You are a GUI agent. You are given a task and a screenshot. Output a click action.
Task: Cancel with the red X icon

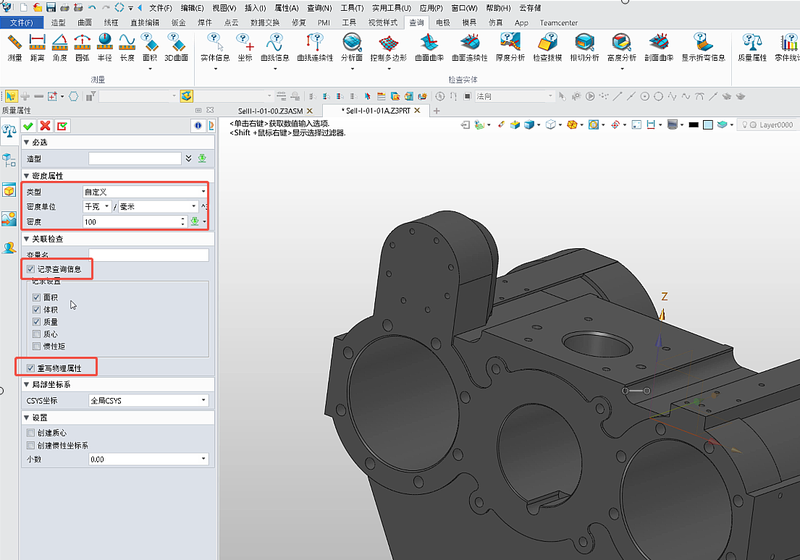45,126
